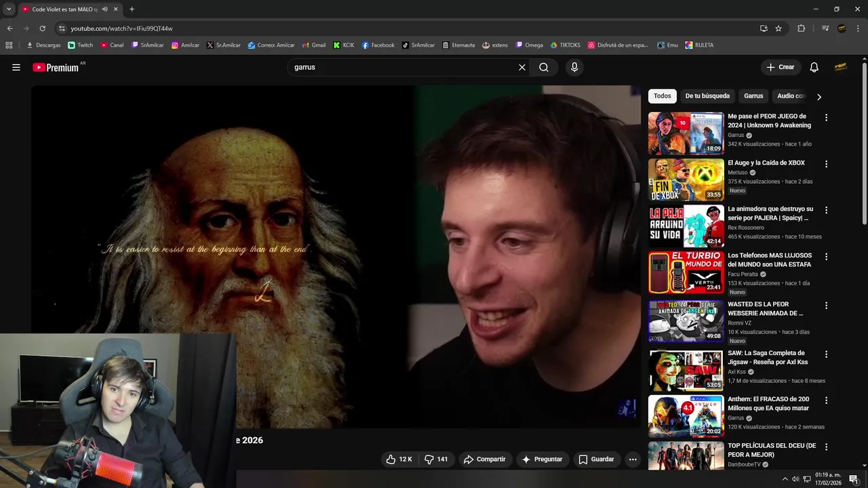The height and width of the screenshot is (488, 868).
Task: Open the KCIK bookmark
Action: (344, 45)
